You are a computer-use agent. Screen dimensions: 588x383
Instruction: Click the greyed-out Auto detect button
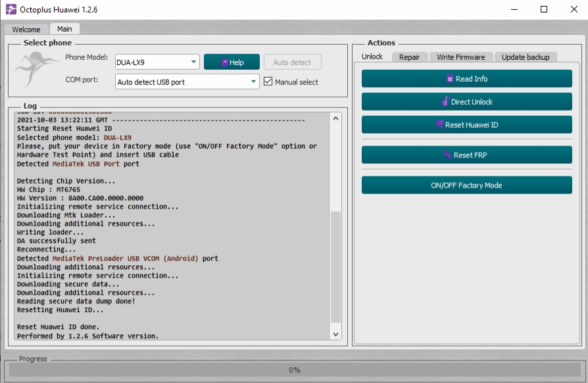click(292, 63)
